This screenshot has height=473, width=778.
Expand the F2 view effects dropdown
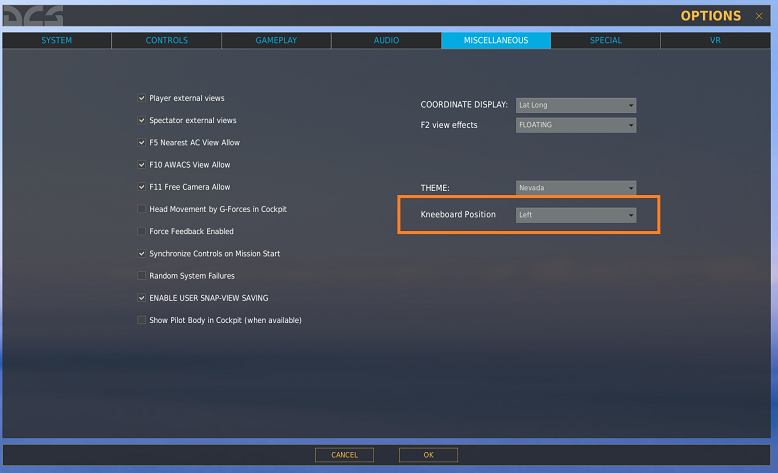(x=576, y=125)
